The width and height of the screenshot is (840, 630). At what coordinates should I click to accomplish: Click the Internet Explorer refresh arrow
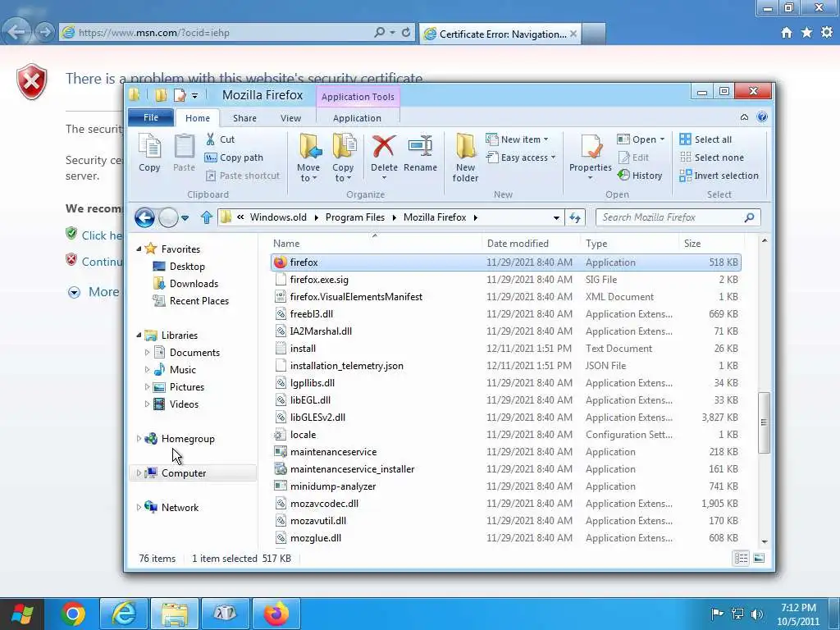405,33
